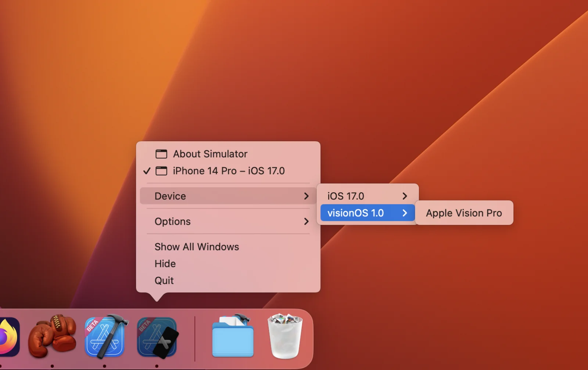Click the chevron next to Options

[x=306, y=221]
